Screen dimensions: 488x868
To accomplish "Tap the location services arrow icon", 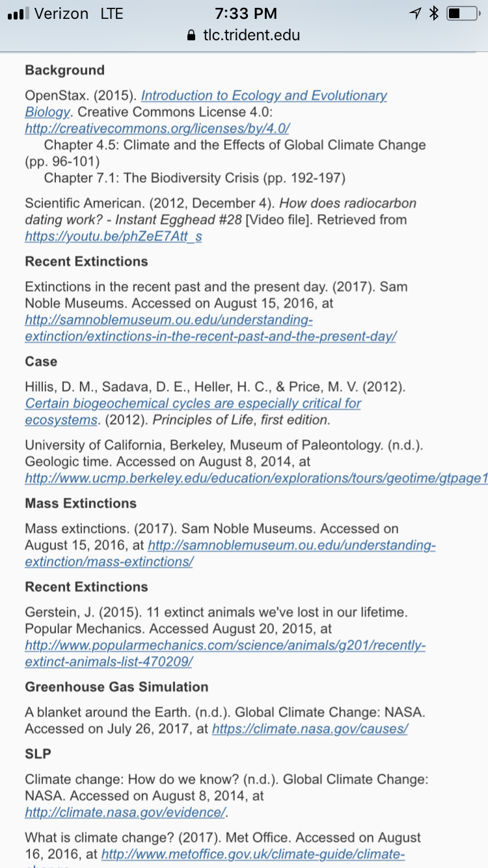I will tap(414, 14).
